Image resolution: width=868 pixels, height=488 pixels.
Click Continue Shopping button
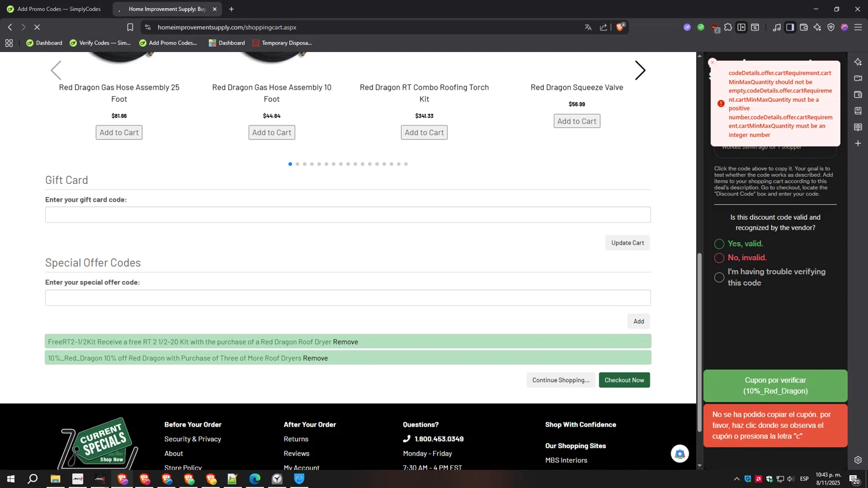(x=561, y=380)
